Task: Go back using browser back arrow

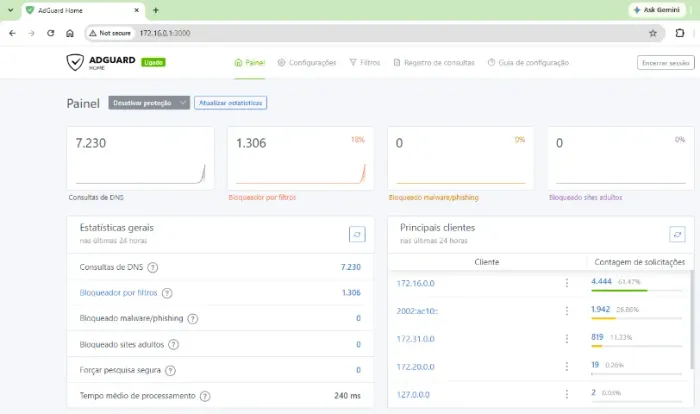Action: click(12, 33)
